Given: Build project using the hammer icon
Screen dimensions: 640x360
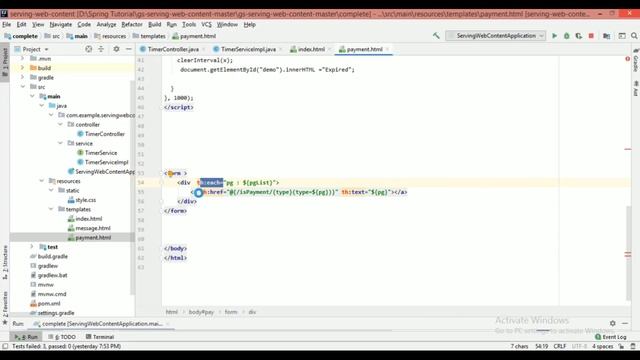Looking at the screenshot, I should (x=436, y=36).
